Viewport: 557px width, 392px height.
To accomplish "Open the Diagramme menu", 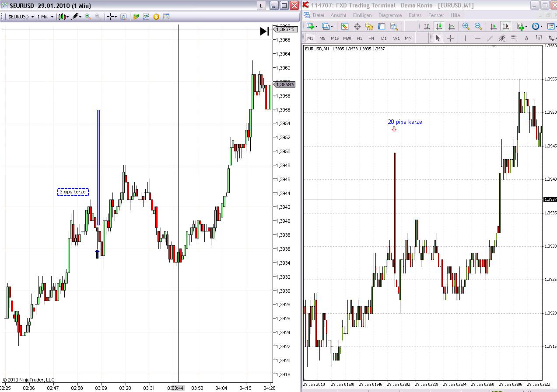I will [390, 15].
